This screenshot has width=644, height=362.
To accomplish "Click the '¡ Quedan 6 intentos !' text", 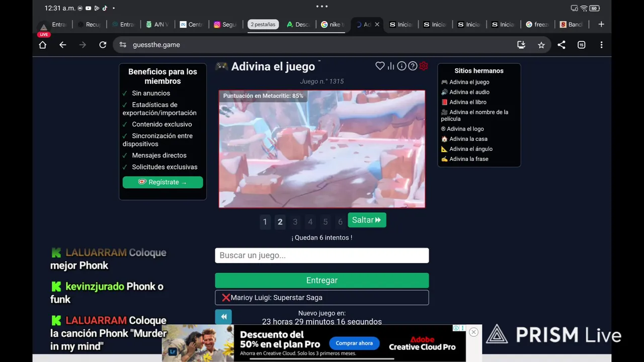I will tap(322, 237).
